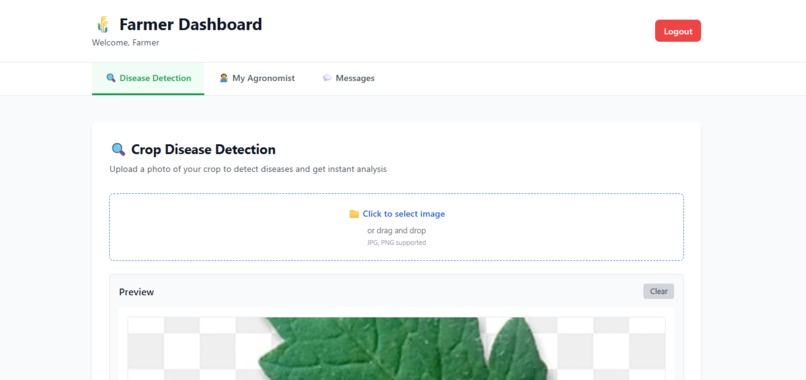Click the 'Crop Disease Detection' heading
This screenshot has height=380, width=806.
click(204, 150)
